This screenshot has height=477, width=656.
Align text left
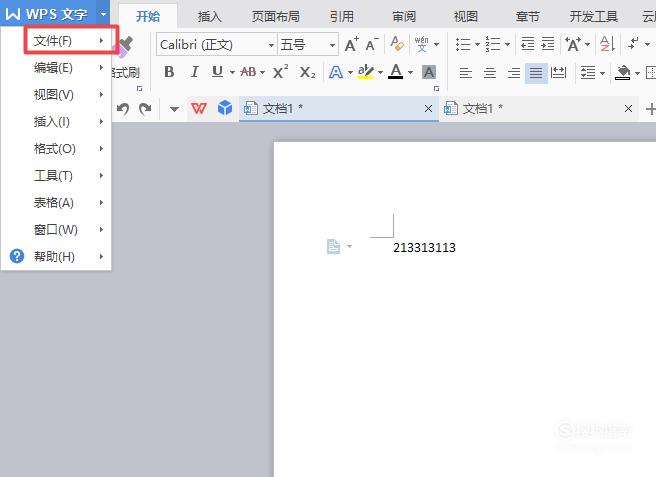pyautogui.click(x=466, y=73)
